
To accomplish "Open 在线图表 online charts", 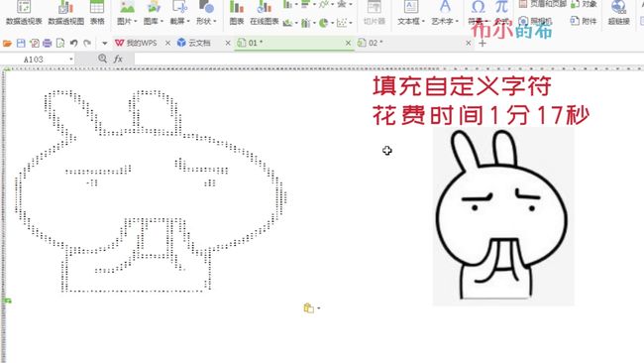I will point(265,12).
